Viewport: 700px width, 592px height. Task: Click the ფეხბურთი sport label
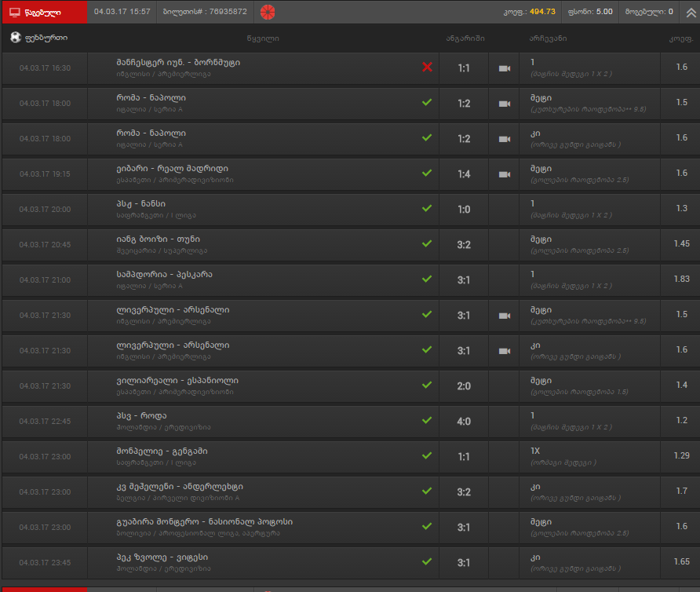(46, 38)
